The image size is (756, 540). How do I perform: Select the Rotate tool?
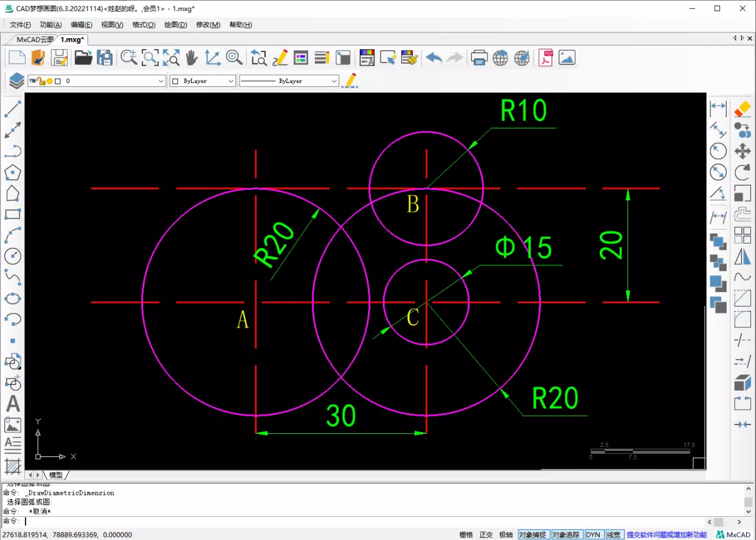(743, 172)
